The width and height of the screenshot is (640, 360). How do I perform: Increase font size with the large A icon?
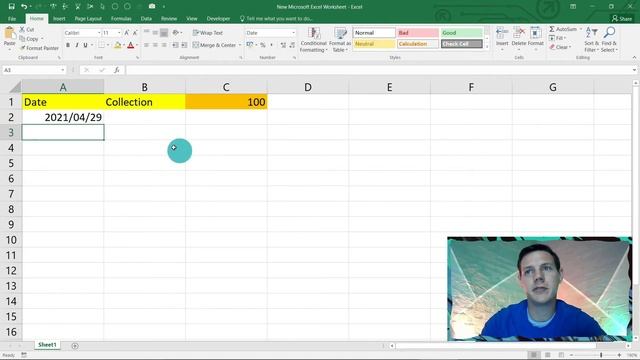click(x=127, y=33)
